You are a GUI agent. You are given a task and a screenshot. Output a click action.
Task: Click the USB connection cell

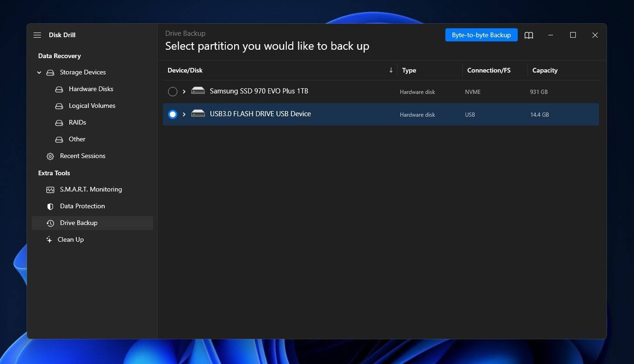(470, 115)
